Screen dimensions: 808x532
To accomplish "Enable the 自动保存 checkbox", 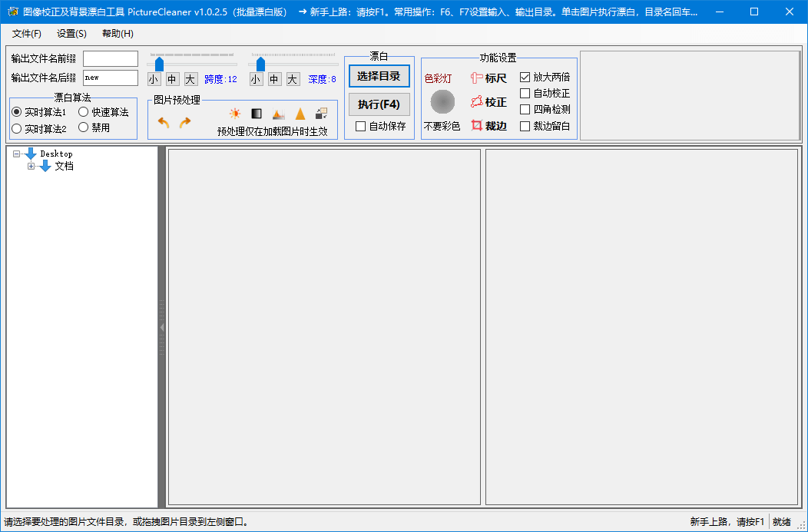I will tap(359, 125).
